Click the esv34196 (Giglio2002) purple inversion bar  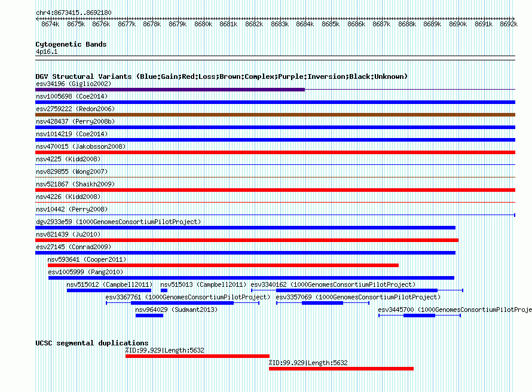(170, 90)
